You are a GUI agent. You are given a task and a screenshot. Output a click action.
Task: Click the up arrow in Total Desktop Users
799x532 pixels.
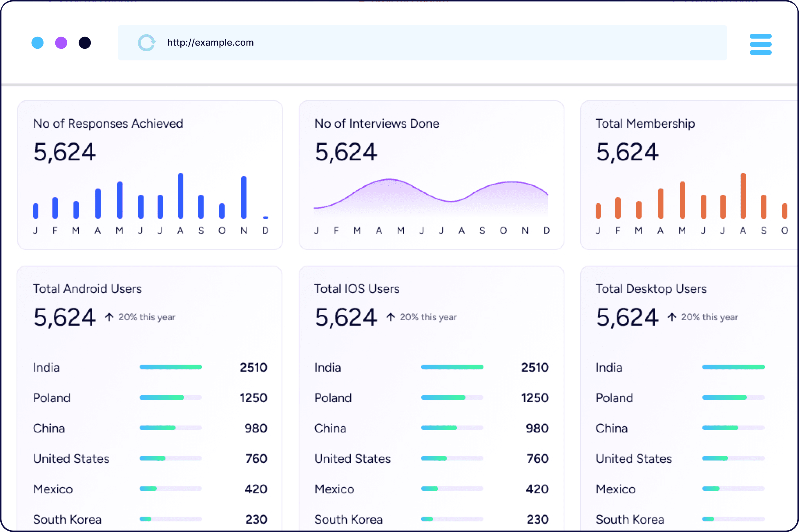tap(672, 317)
